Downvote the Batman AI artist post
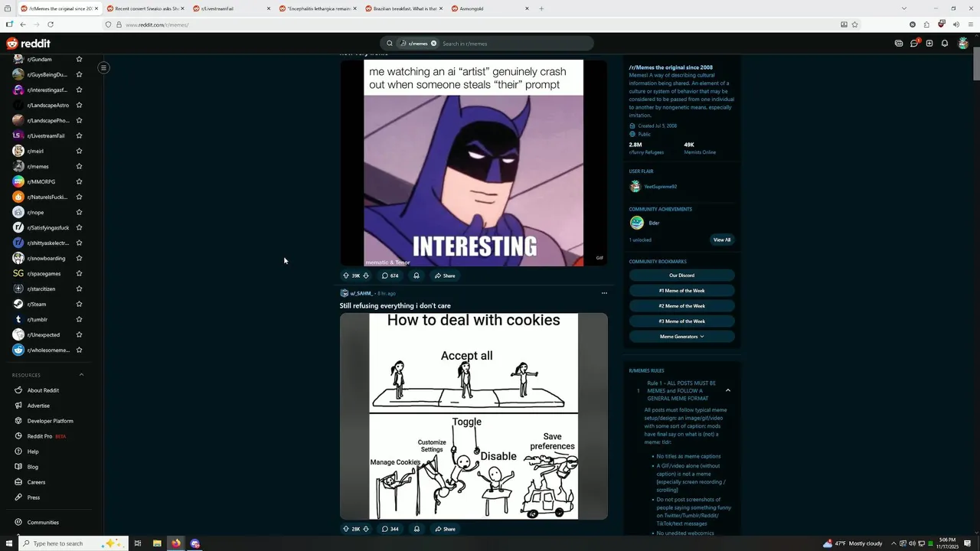Screen dimensions: 980x551 pyautogui.click(x=366, y=275)
